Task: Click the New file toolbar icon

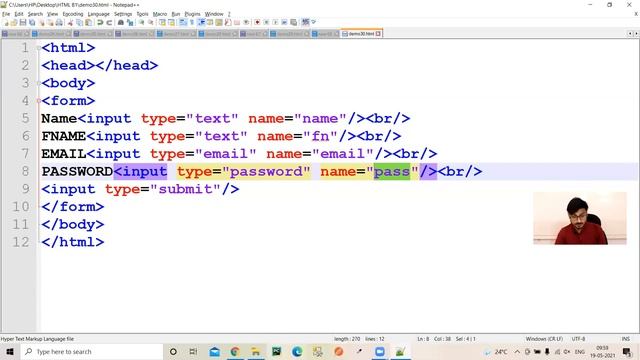Action: 6,22
